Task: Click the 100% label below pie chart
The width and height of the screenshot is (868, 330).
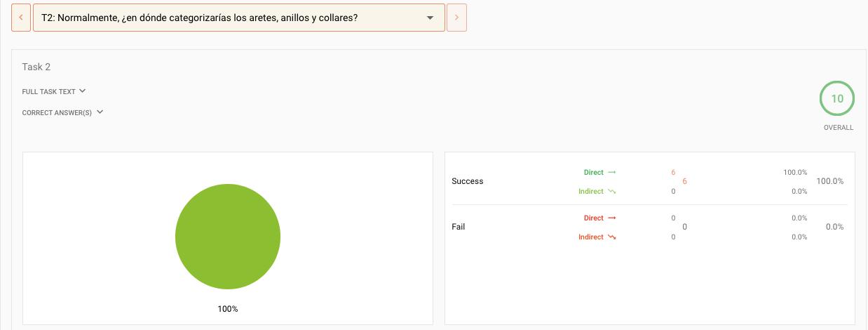Action: tap(228, 309)
